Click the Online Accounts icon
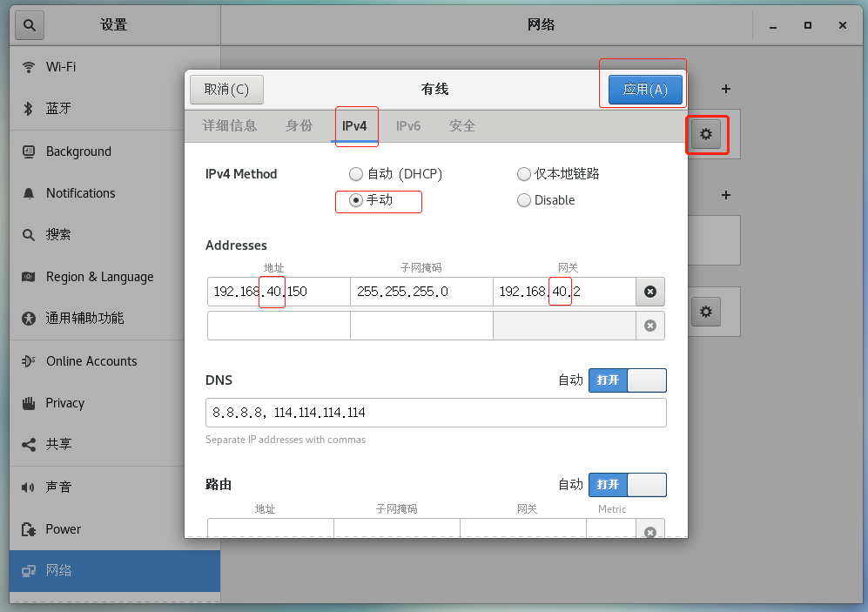This screenshot has height=612, width=868. [28, 361]
